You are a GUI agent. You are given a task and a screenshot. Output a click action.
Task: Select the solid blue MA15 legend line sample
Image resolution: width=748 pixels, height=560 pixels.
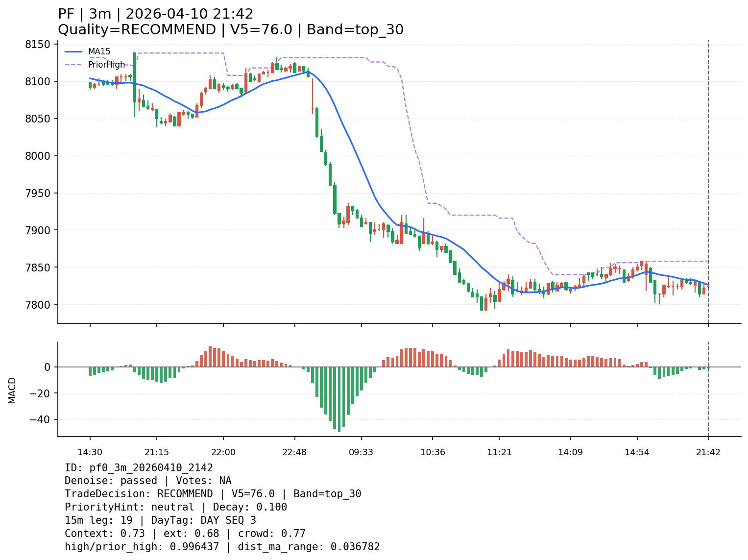(73, 51)
